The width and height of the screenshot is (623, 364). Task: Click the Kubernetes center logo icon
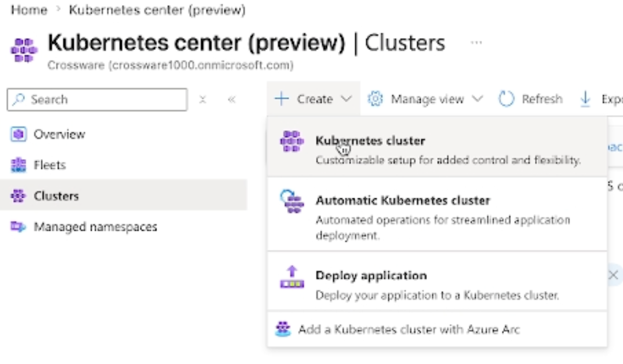(x=24, y=50)
